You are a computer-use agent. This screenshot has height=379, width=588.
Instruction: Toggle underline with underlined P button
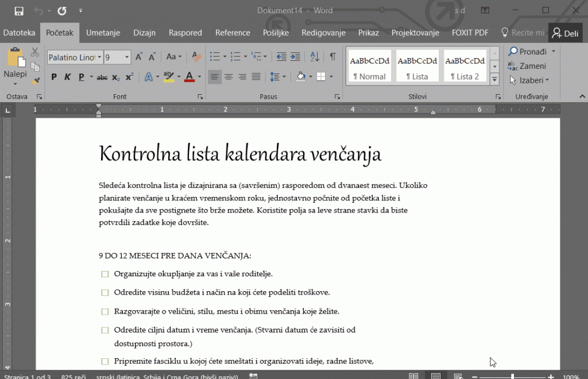[82, 77]
